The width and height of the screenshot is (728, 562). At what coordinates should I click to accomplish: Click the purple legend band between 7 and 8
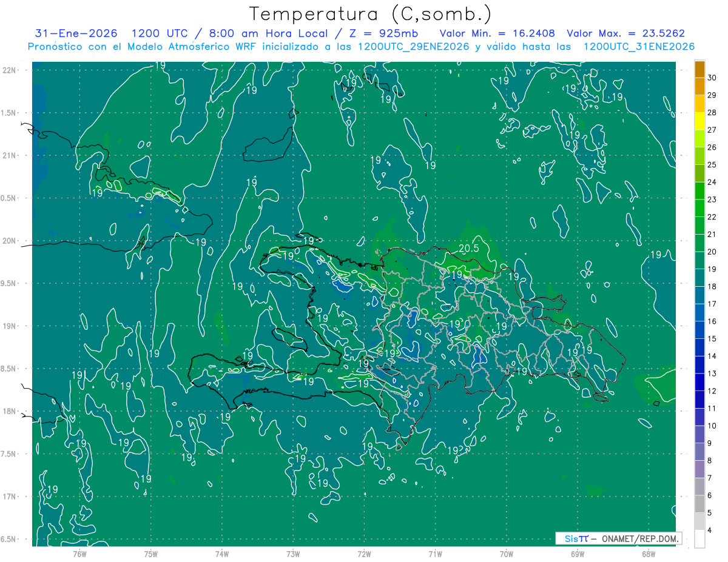coord(699,469)
